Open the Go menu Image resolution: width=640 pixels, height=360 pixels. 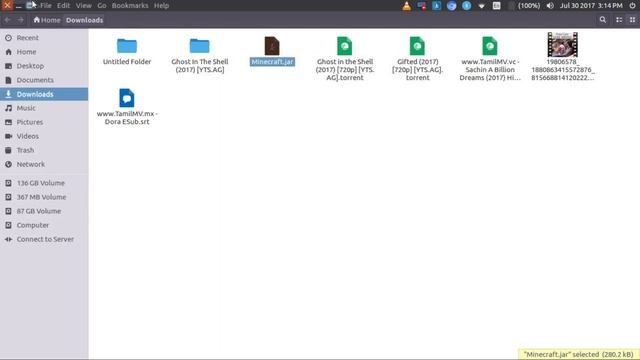(102, 6)
